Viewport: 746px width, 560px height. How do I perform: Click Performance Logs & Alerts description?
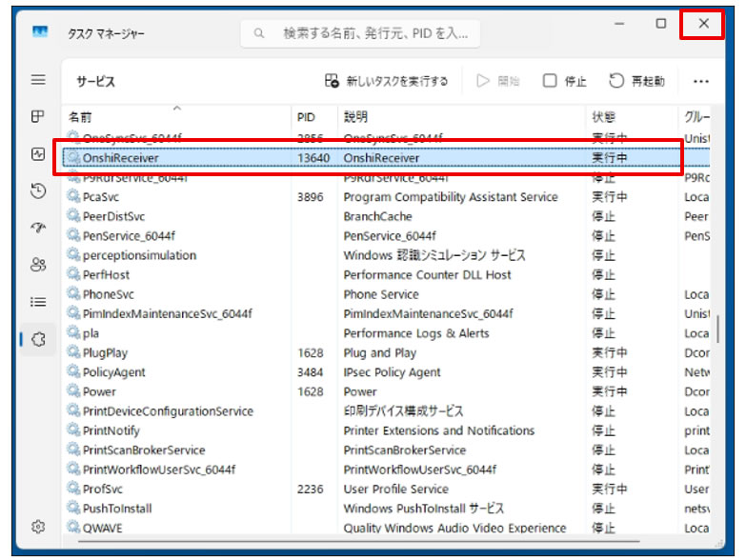click(x=416, y=333)
